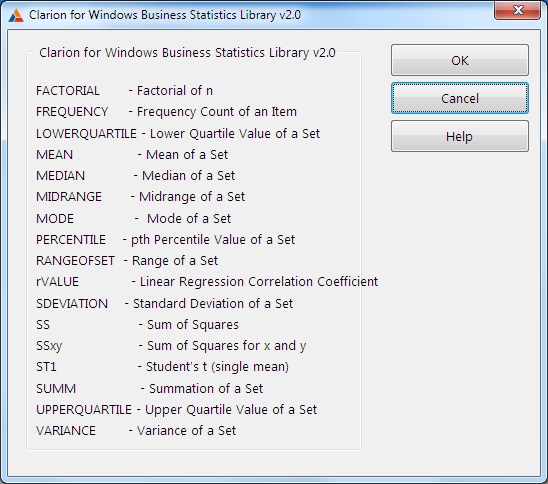
Task: Select the PERCENTILE line
Action: 166,240
